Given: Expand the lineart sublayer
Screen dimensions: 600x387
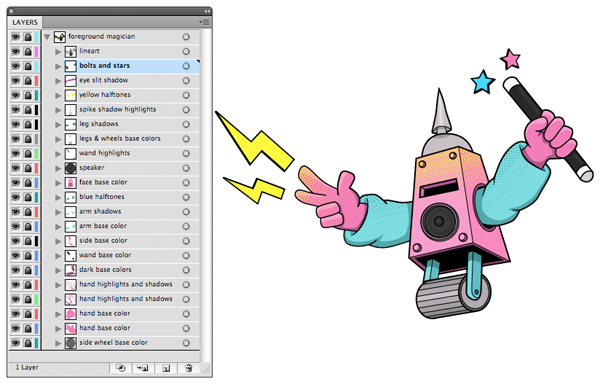Looking at the screenshot, I should pos(58,52).
